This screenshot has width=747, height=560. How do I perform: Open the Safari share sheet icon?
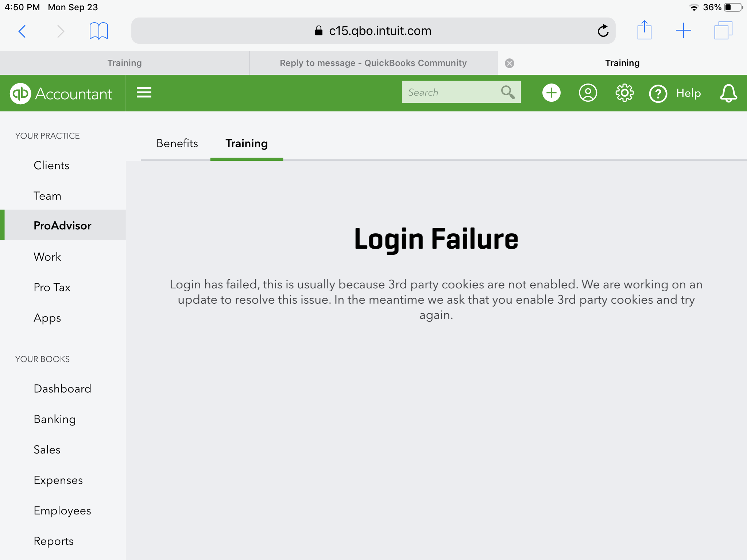pos(644,30)
